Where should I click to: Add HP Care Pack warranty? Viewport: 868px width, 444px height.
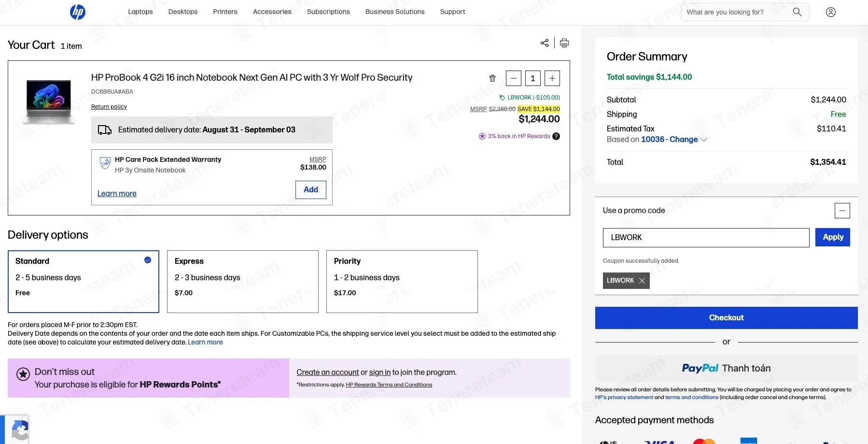311,190
